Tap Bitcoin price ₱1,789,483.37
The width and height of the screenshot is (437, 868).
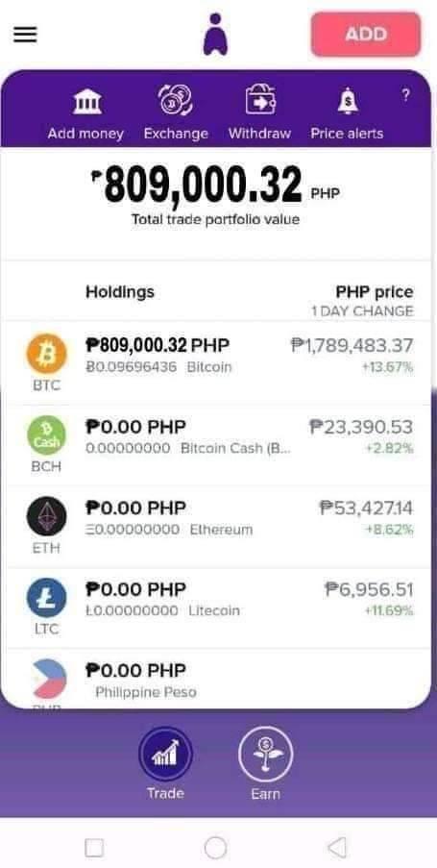(x=352, y=345)
